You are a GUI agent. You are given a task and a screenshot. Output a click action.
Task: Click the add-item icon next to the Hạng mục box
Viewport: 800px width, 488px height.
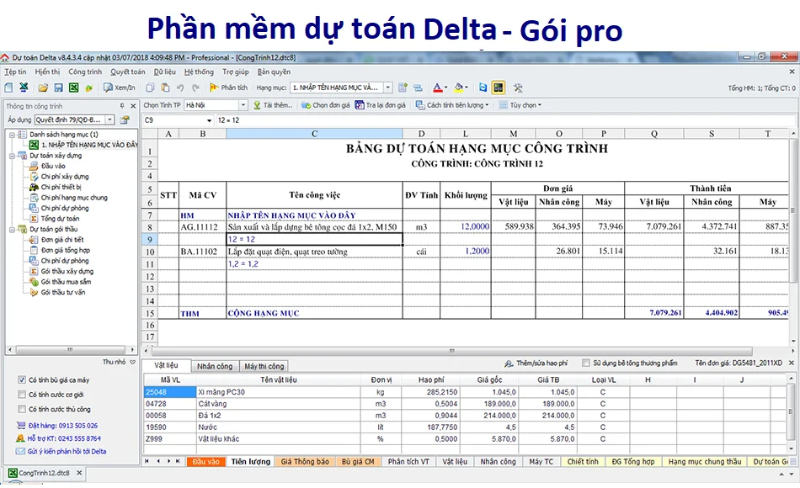point(403,88)
